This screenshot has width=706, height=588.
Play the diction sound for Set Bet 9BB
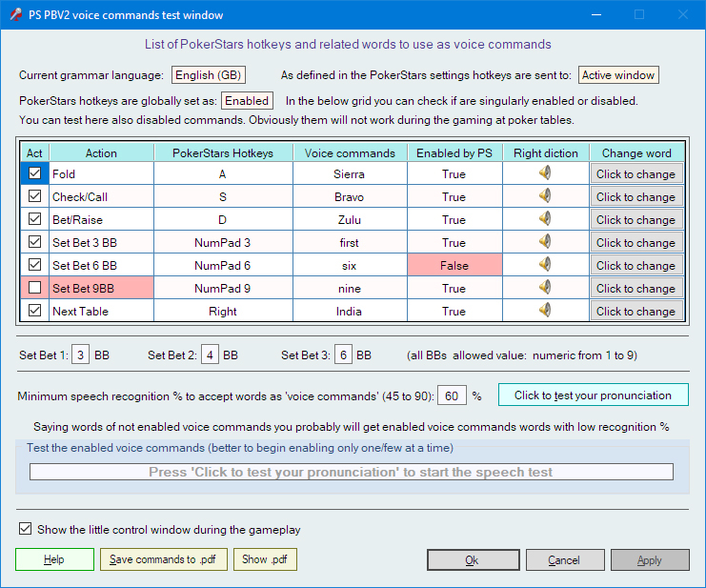545,288
